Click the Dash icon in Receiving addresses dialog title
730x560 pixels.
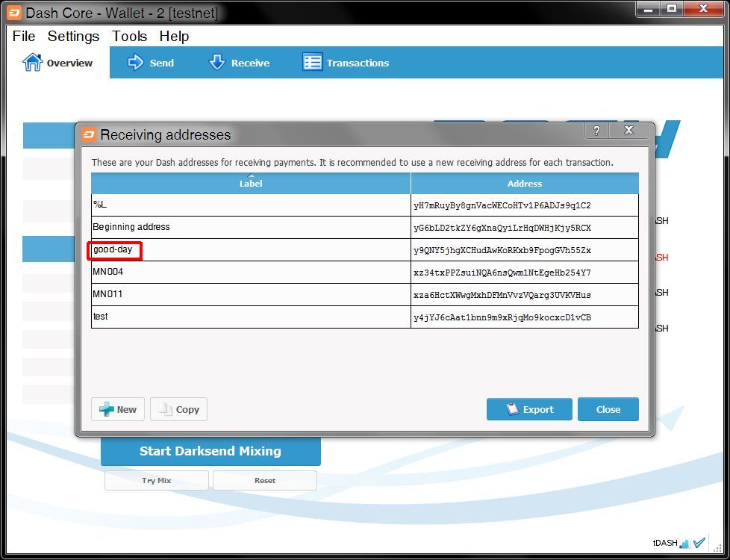(89, 134)
